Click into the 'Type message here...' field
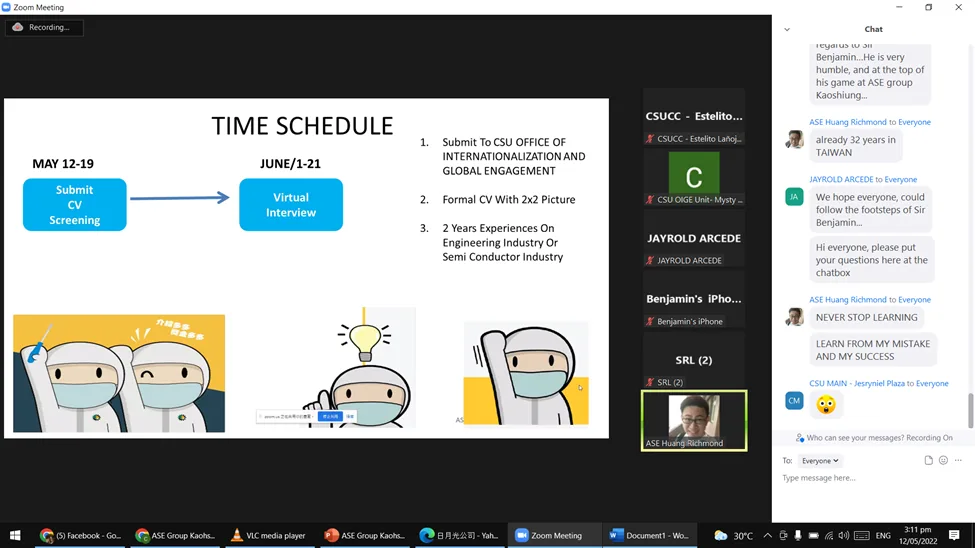The width and height of the screenshot is (975, 548). [x=870, y=478]
